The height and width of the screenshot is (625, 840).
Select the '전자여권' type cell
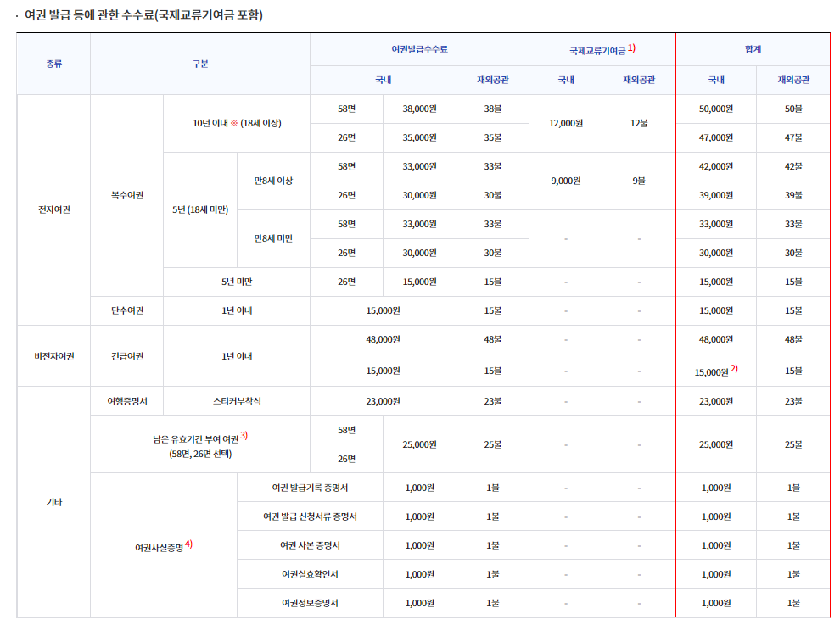tap(53, 209)
